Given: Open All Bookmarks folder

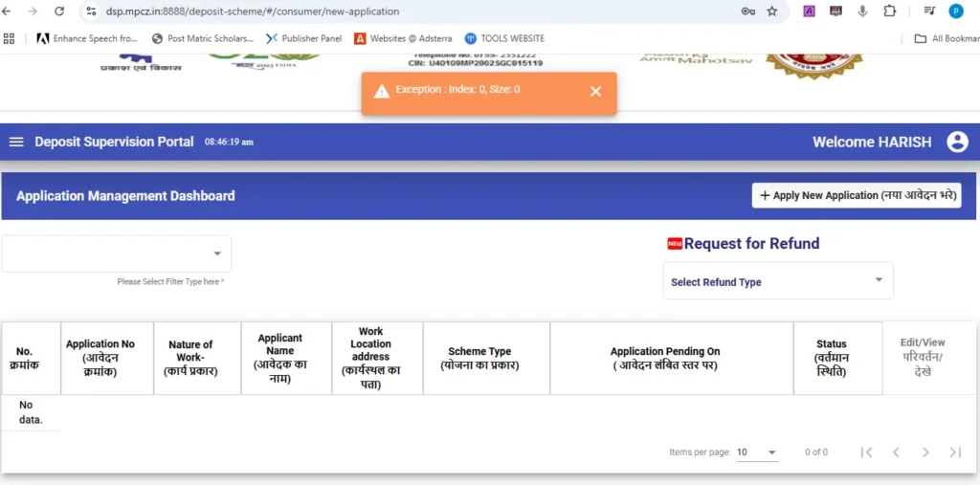Looking at the screenshot, I should click(x=946, y=38).
